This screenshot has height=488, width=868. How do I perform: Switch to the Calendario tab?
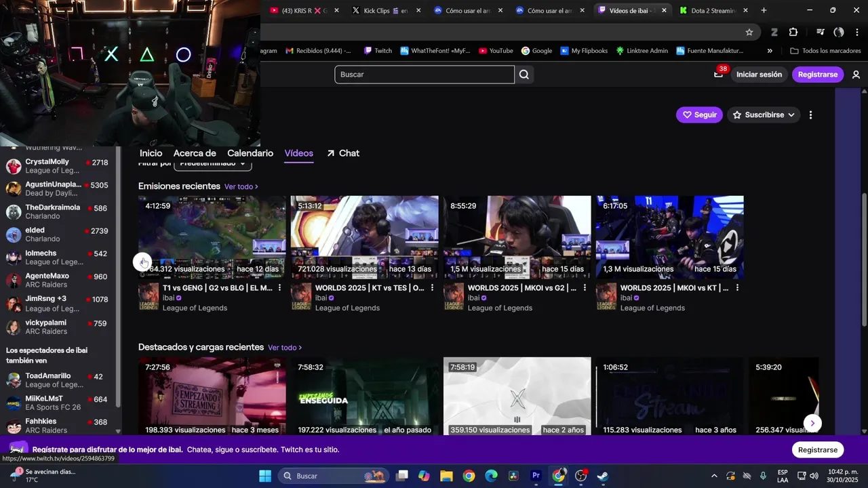point(250,153)
